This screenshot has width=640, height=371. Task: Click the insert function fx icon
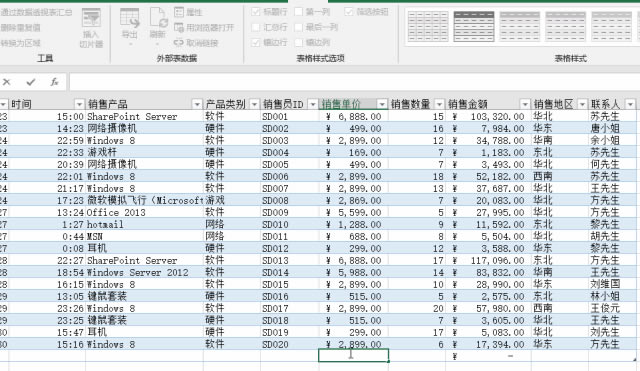tap(54, 82)
